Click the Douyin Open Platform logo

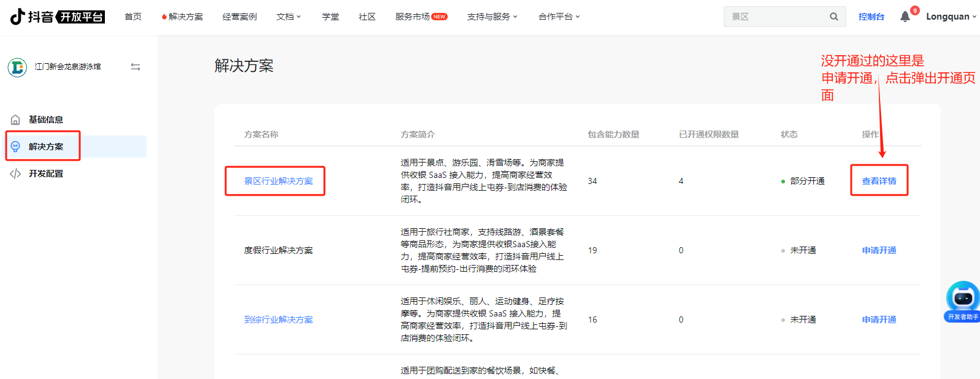tap(57, 17)
